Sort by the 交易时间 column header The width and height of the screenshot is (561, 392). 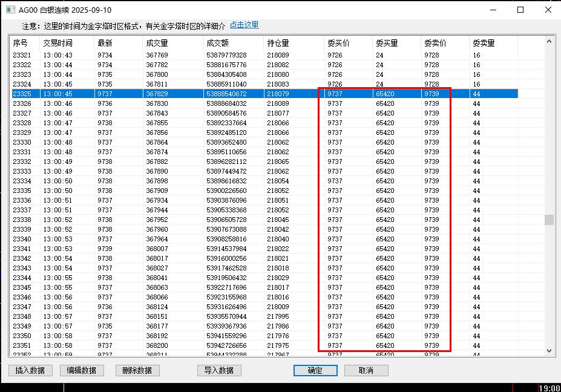57,44
